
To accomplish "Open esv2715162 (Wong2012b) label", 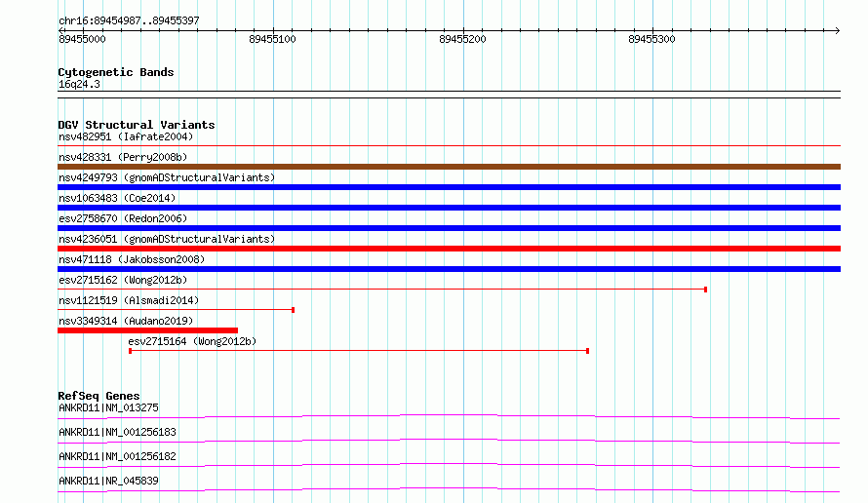I will [123, 280].
